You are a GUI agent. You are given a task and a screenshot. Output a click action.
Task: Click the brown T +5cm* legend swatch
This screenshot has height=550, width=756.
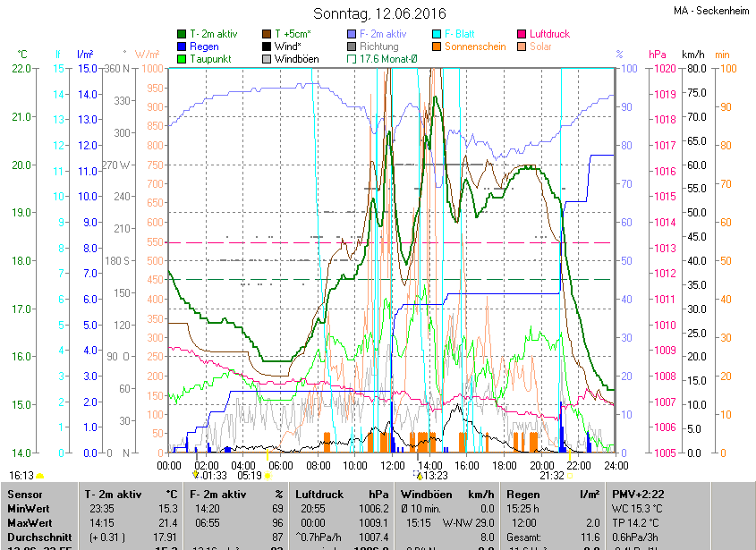point(267,34)
